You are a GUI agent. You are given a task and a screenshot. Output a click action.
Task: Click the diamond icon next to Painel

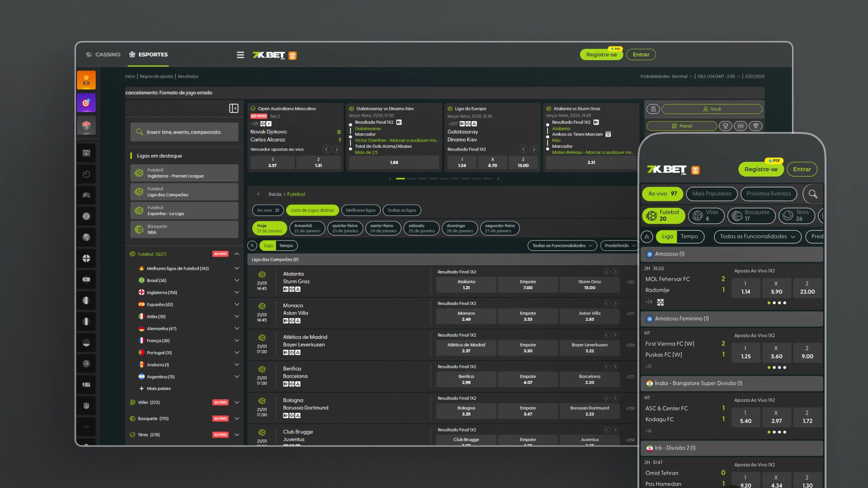click(756, 126)
